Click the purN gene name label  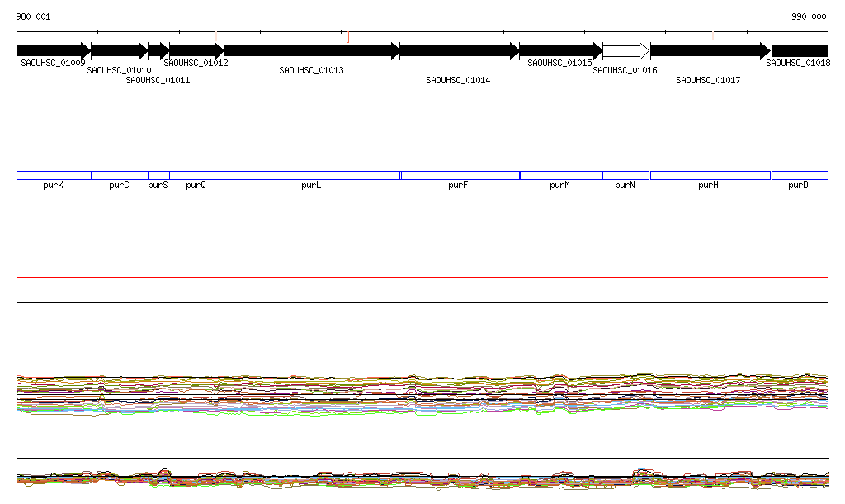(x=625, y=186)
